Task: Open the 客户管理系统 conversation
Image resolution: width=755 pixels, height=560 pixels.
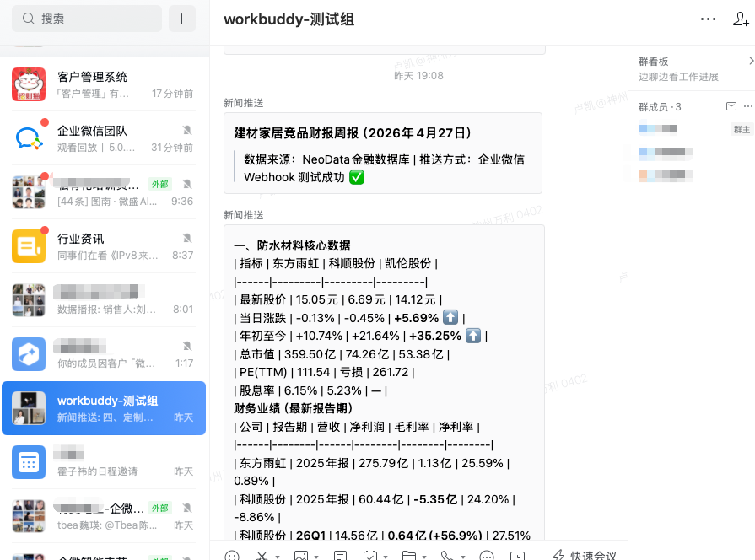Action: click(104, 84)
